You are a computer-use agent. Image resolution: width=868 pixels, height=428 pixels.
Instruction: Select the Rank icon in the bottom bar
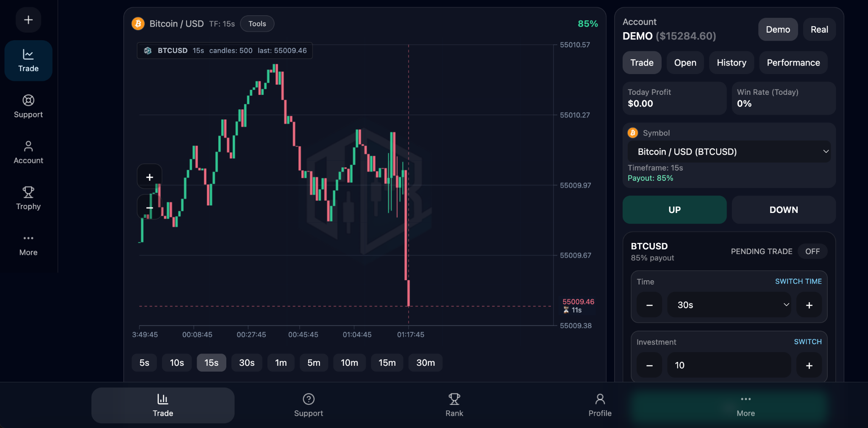453,404
